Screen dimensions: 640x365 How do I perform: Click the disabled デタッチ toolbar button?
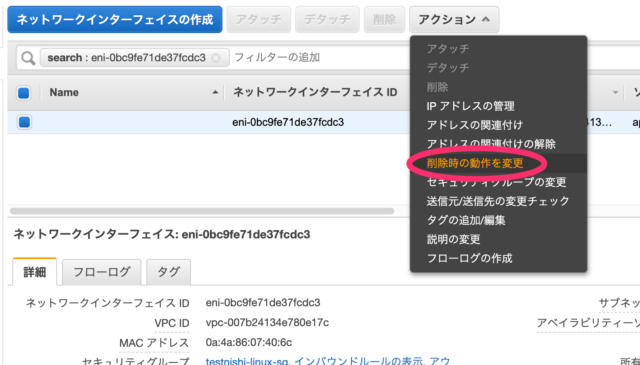coord(327,19)
